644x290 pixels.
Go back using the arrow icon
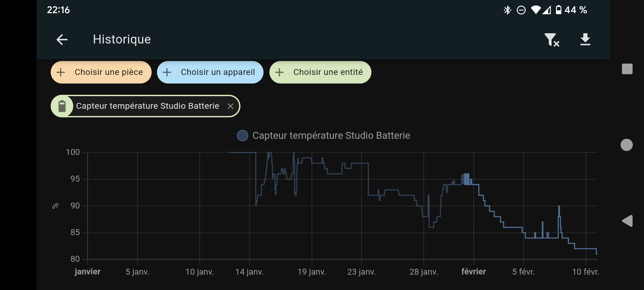pos(62,40)
